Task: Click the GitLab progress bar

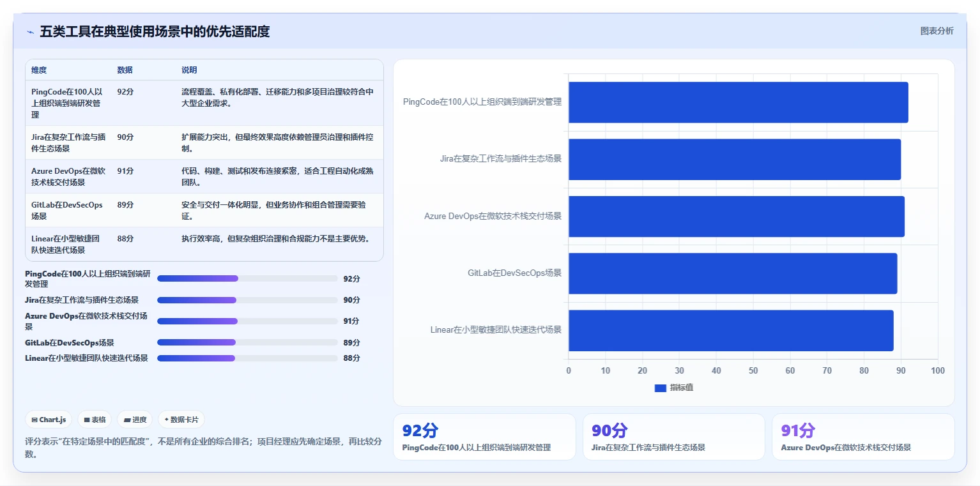Action: [247, 343]
